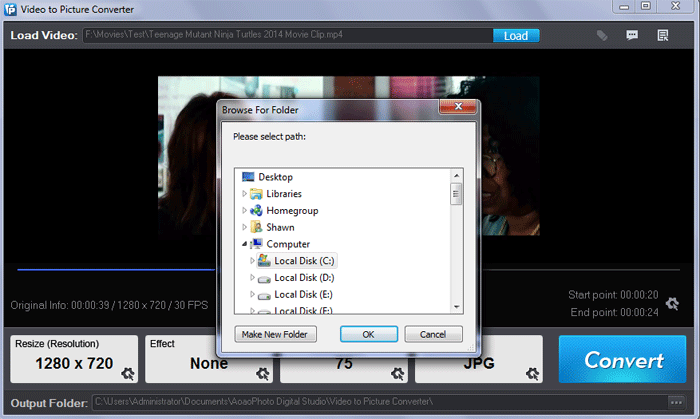Open the log list icon at top right
Viewport: 700px width, 419px height.
pos(662,35)
